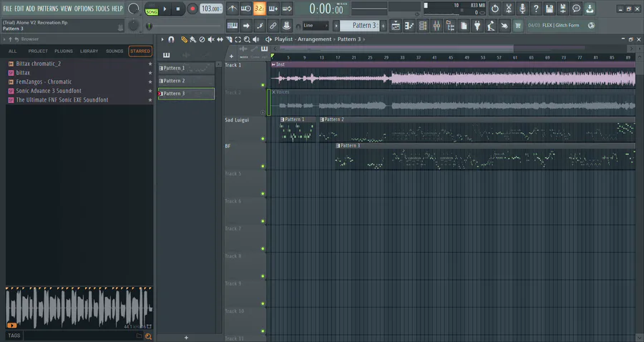Click the Play button in transport

coord(165,9)
